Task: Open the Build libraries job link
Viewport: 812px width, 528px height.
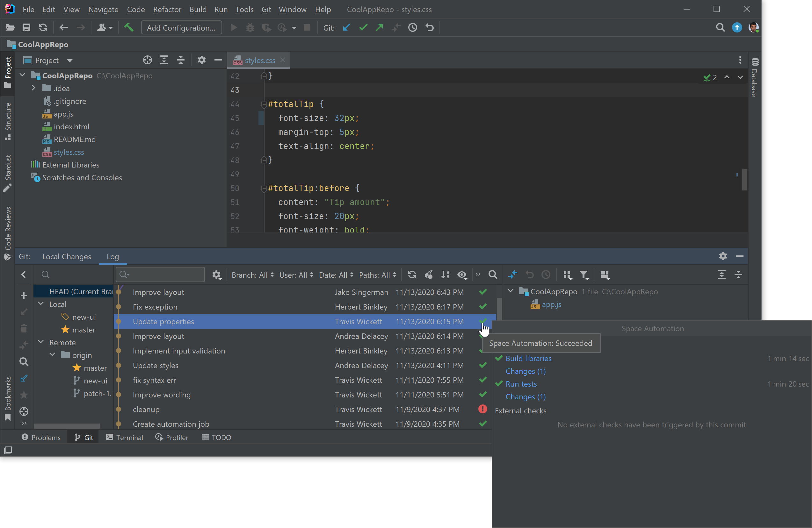Action: click(528, 358)
